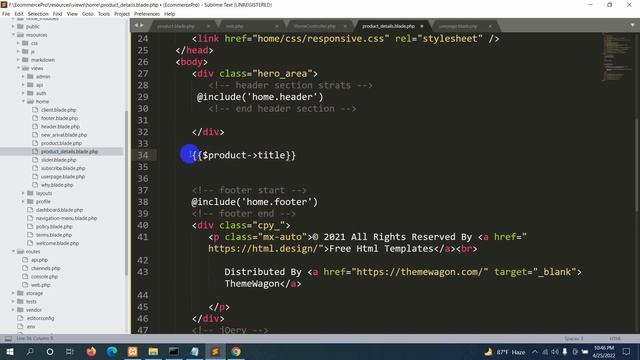The image size is (640, 360).
Task: Open why.blade.php in the sidebar
Action: point(57,185)
